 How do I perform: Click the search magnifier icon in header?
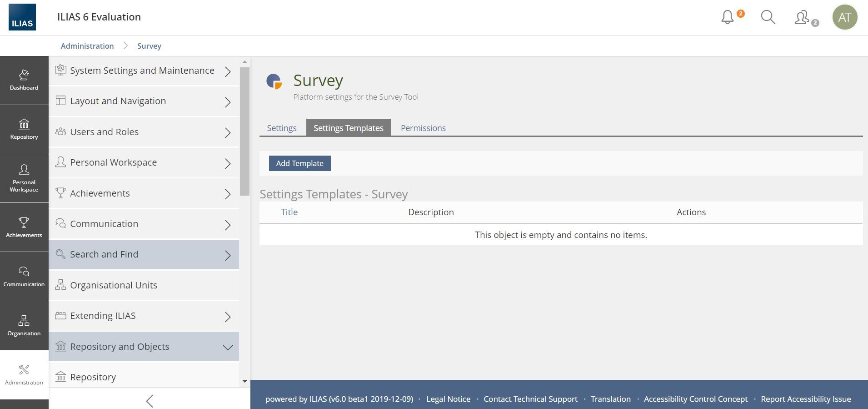[x=768, y=17]
